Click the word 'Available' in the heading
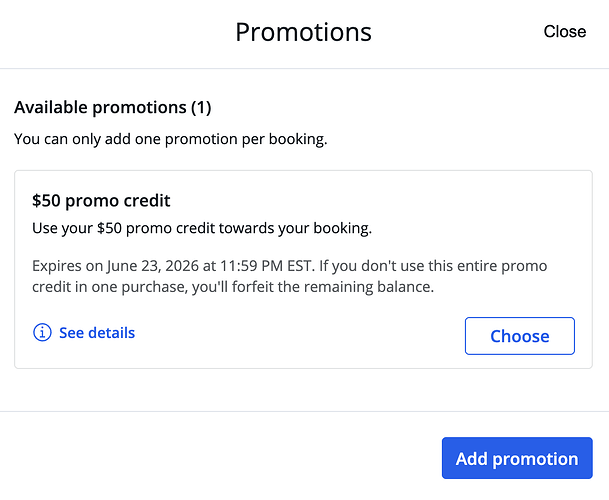The height and width of the screenshot is (500, 609). (50, 107)
